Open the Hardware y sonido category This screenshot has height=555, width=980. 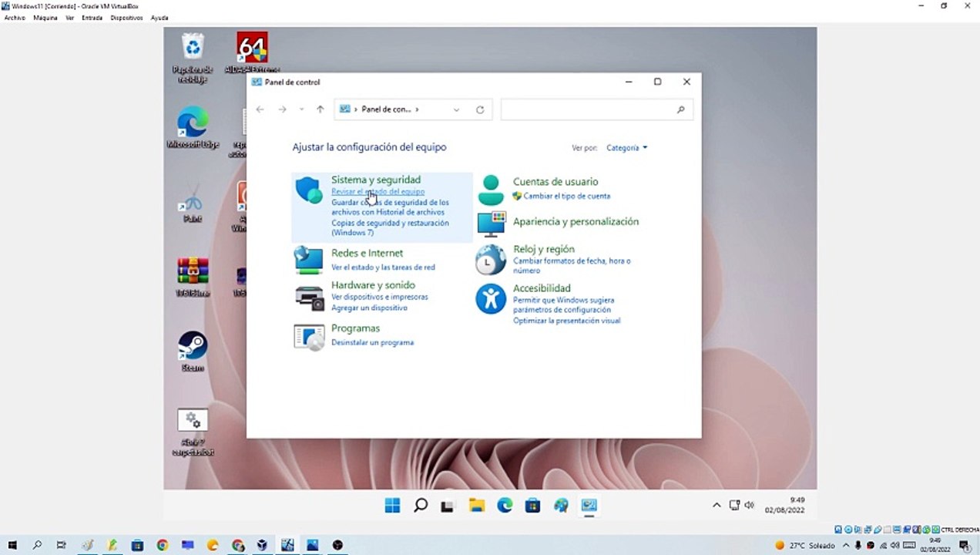point(373,285)
